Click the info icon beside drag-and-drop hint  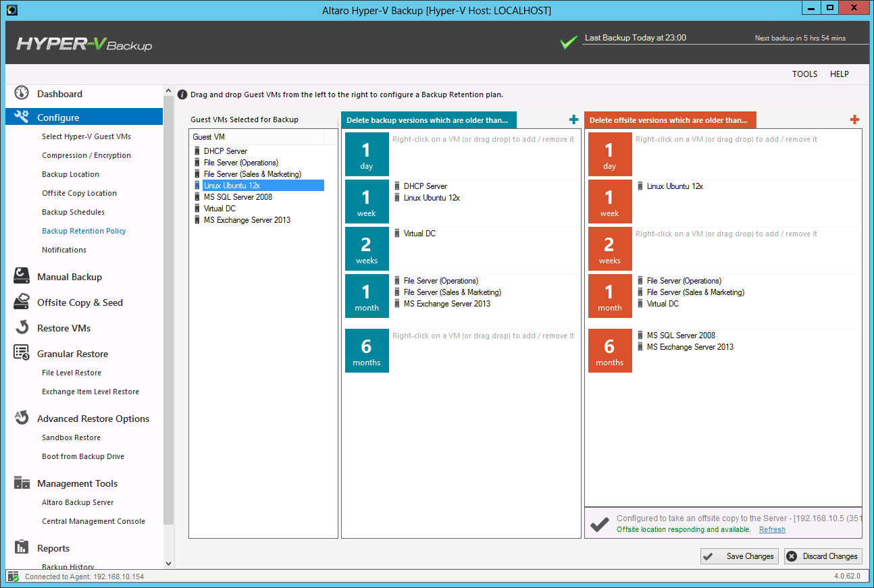click(182, 95)
